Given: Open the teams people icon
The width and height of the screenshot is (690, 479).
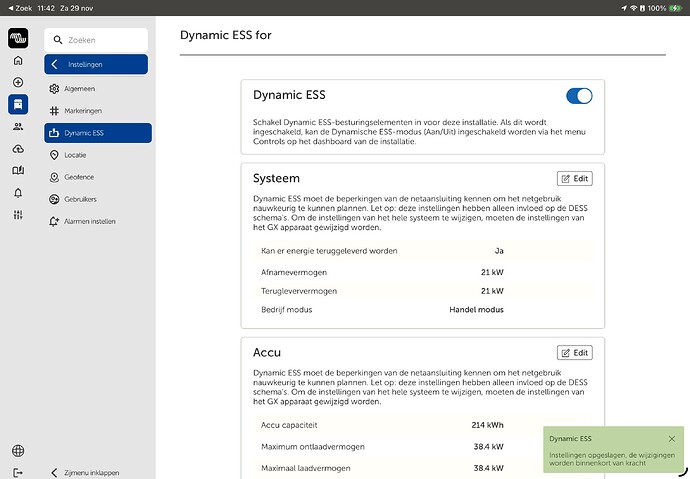Looking at the screenshot, I should [x=18, y=127].
